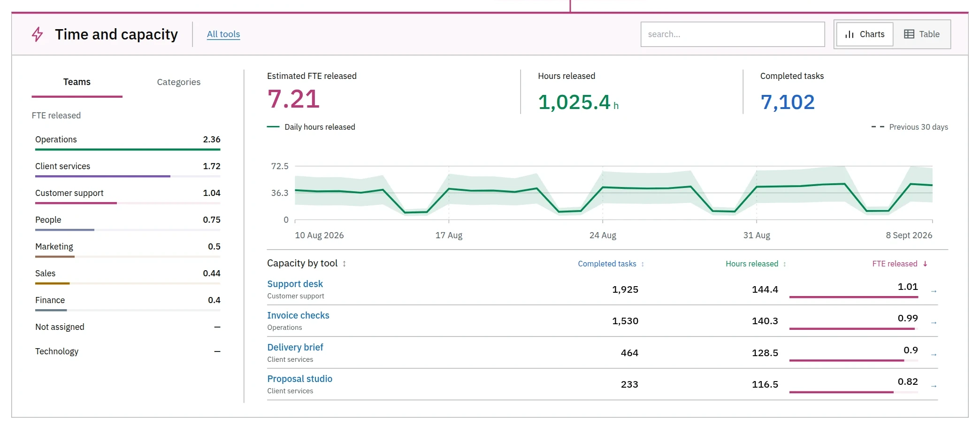Open Delivery brief row arrow icon
The image size is (980, 429).
tap(934, 355)
